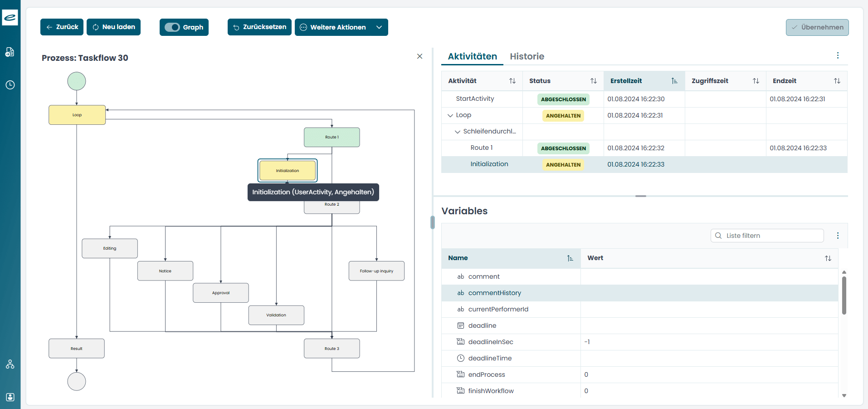The height and width of the screenshot is (409, 868).
Task: Select the Aktivitäten tab
Action: [472, 56]
